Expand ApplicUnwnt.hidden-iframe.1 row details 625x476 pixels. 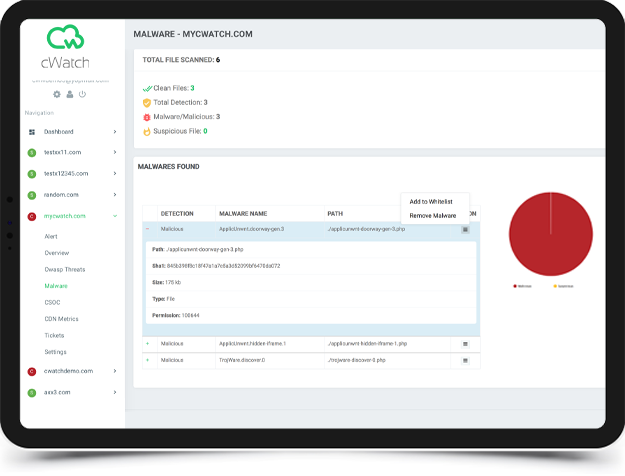pos(148,343)
